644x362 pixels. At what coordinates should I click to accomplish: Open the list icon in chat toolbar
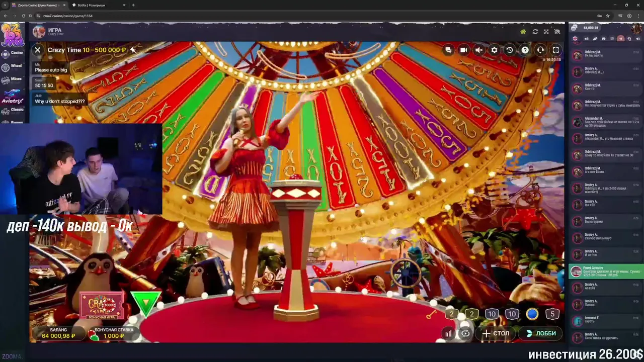612,39
